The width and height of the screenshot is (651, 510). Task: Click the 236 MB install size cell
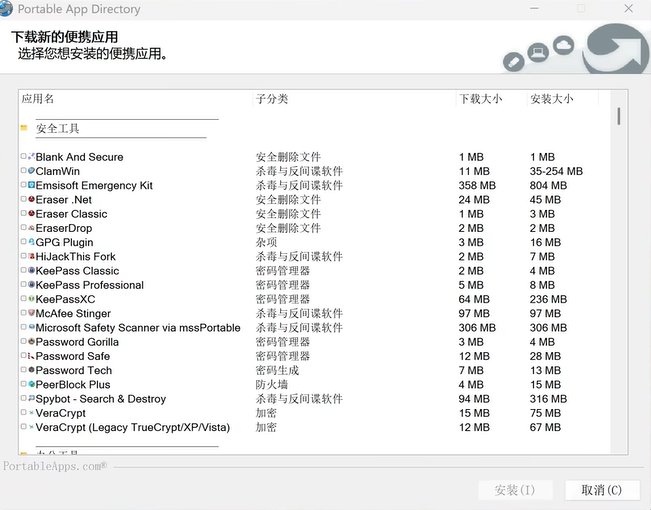click(x=548, y=299)
